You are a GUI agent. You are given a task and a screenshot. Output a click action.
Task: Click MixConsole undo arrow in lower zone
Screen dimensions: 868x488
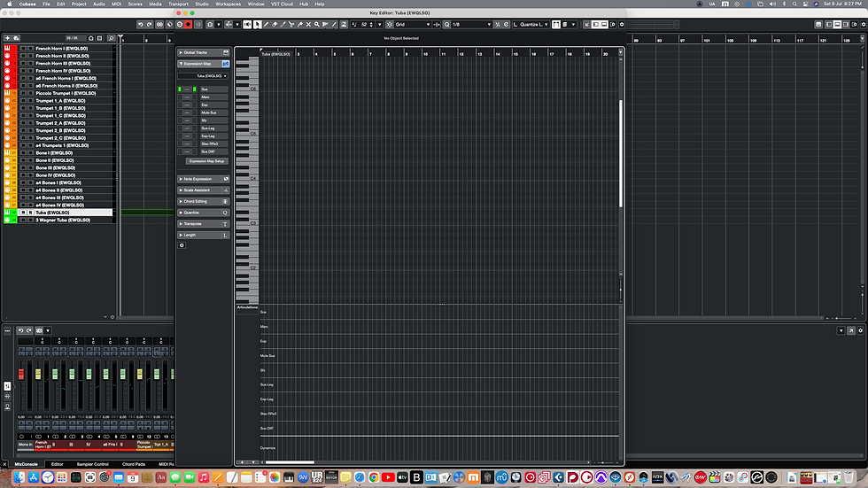point(20,330)
